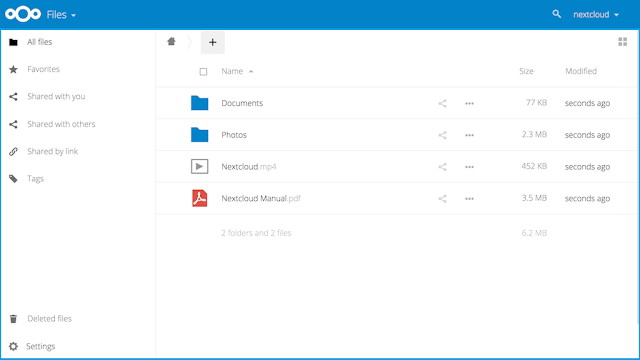Click the Nextcloud Manual.pdf PDF icon
This screenshot has height=360, width=640.
200,198
